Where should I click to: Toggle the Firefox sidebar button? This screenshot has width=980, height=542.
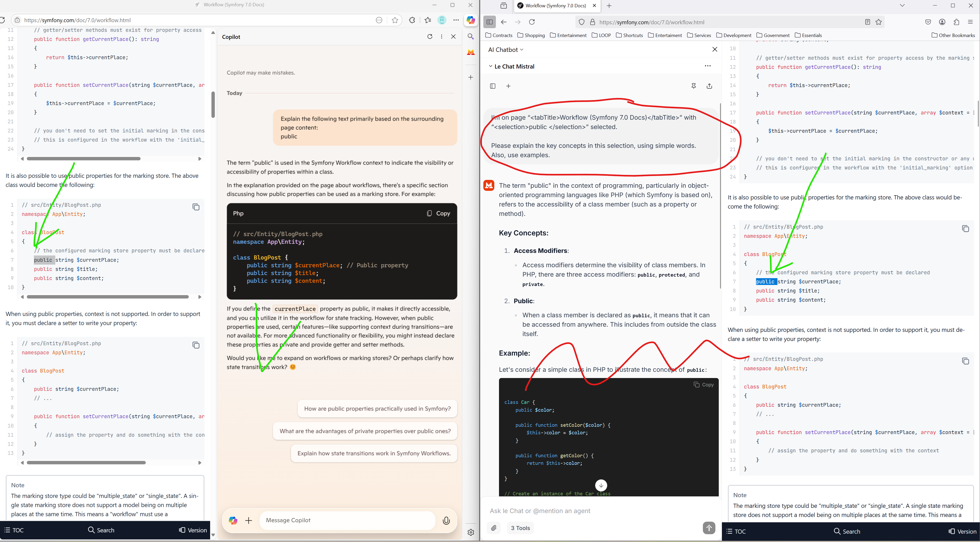click(490, 22)
